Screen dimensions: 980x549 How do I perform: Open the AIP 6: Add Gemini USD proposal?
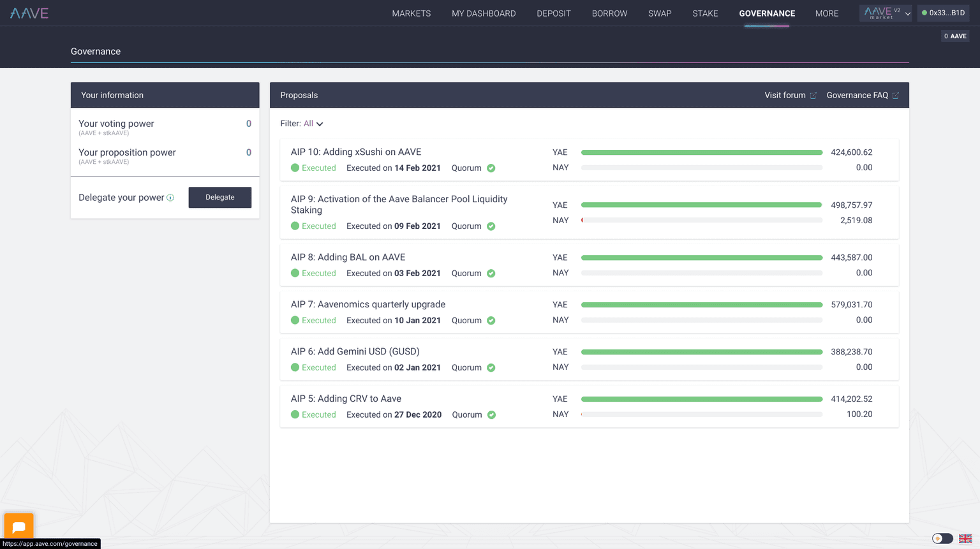pos(355,351)
